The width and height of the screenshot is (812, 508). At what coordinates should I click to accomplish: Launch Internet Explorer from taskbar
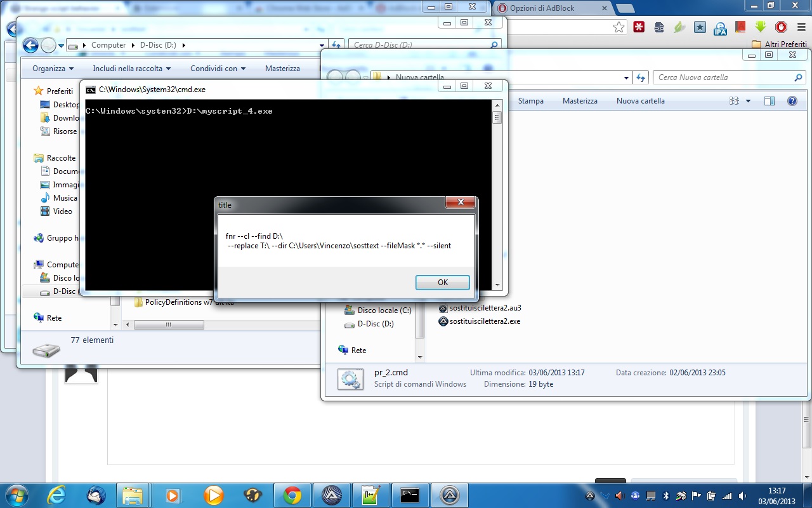click(x=57, y=495)
